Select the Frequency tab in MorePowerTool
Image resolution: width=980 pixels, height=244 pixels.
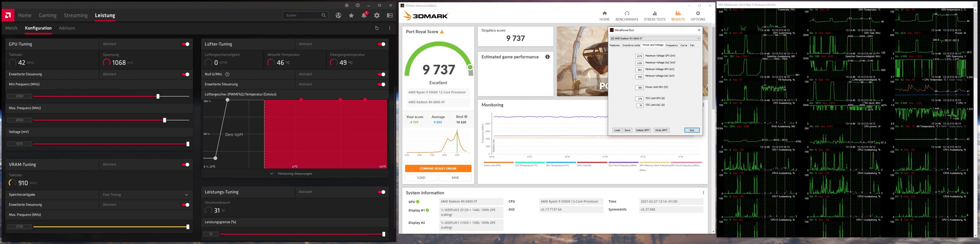click(x=672, y=45)
